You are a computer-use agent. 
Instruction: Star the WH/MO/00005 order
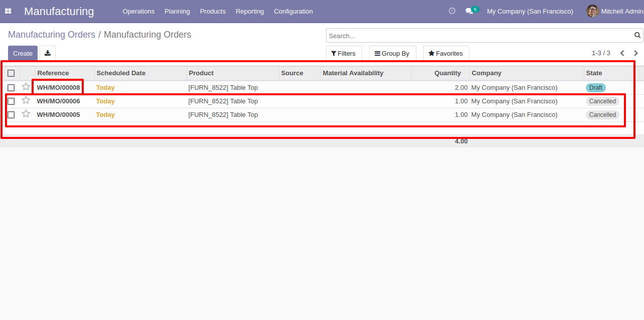[26, 114]
